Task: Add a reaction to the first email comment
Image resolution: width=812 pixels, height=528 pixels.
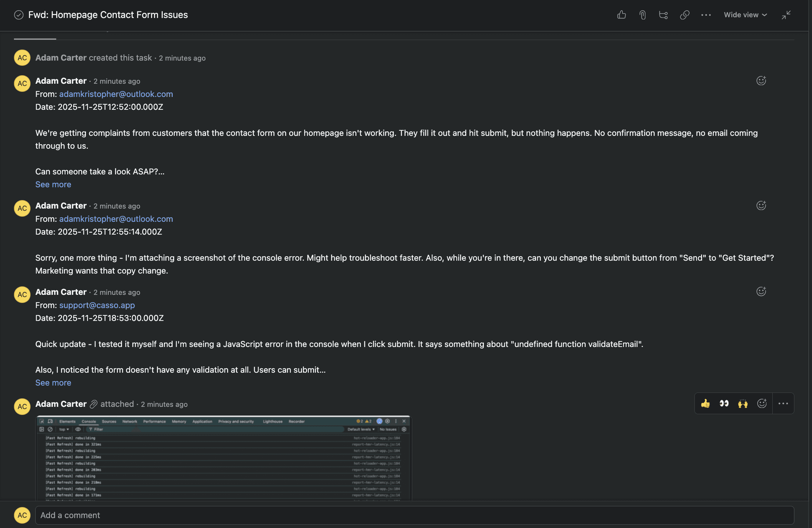Action: click(761, 80)
